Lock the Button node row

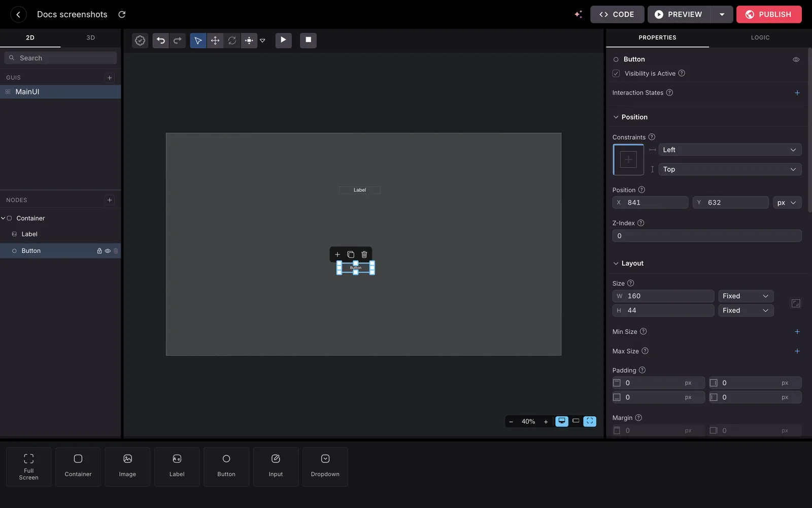(99, 251)
